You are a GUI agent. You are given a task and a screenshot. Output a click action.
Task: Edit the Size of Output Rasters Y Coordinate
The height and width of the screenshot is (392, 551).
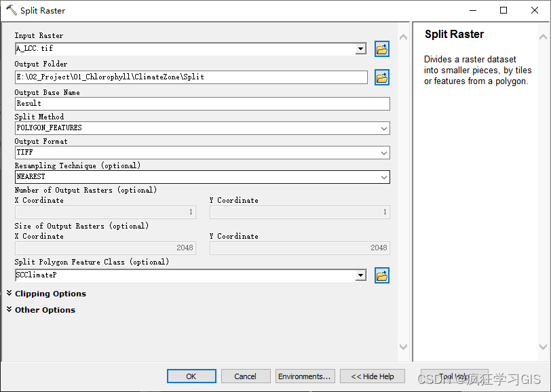pyautogui.click(x=299, y=248)
